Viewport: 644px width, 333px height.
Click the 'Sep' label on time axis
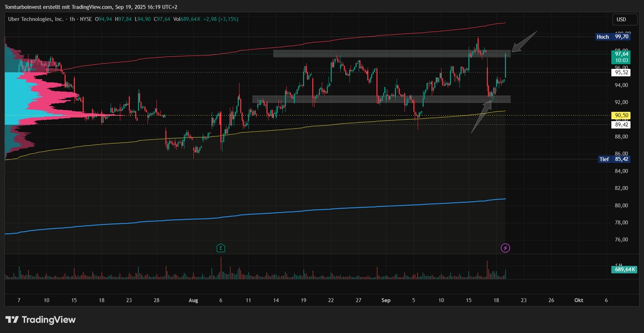pyautogui.click(x=386, y=300)
